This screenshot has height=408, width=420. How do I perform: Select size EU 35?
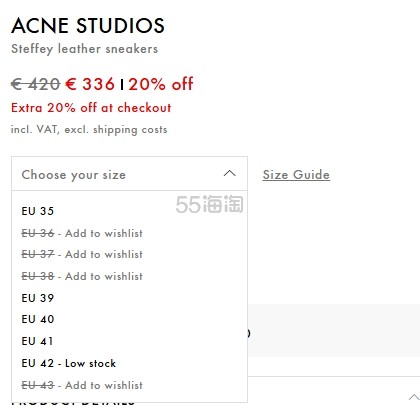click(x=129, y=211)
